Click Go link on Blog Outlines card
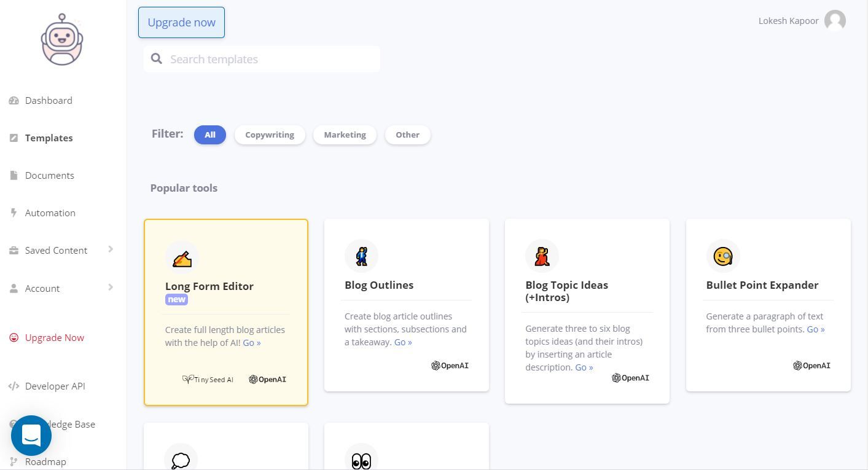Viewport: 868px width, 470px height. pos(403,342)
